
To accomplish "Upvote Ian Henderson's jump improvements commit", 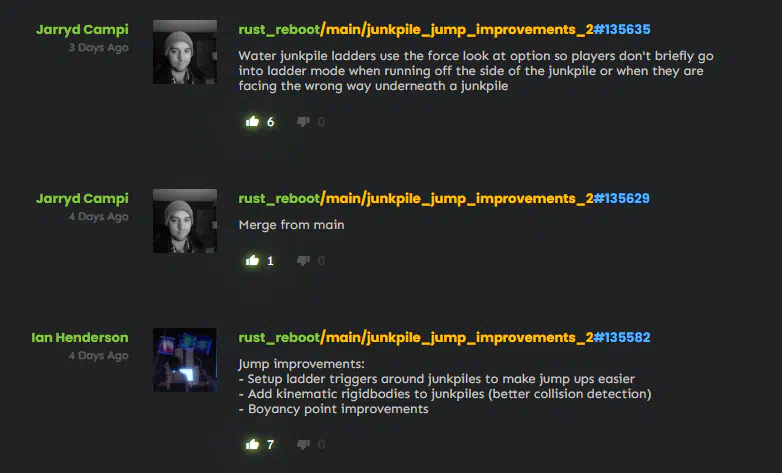I will coord(252,444).
